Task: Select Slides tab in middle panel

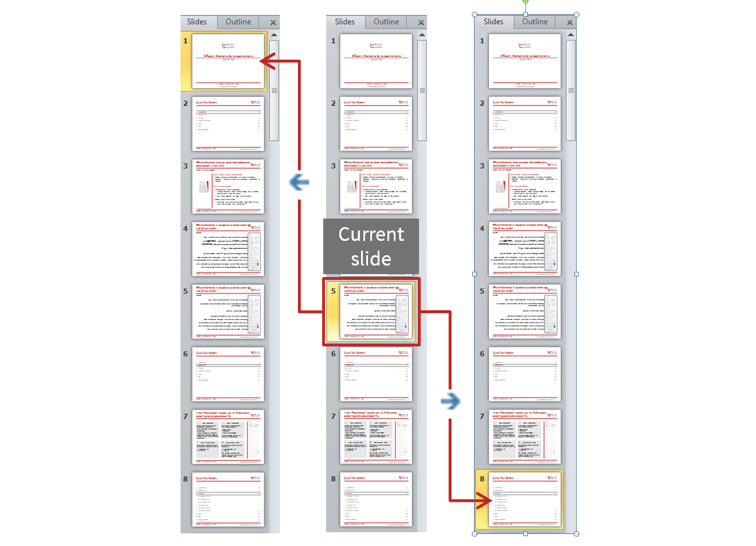Action: coord(344,22)
